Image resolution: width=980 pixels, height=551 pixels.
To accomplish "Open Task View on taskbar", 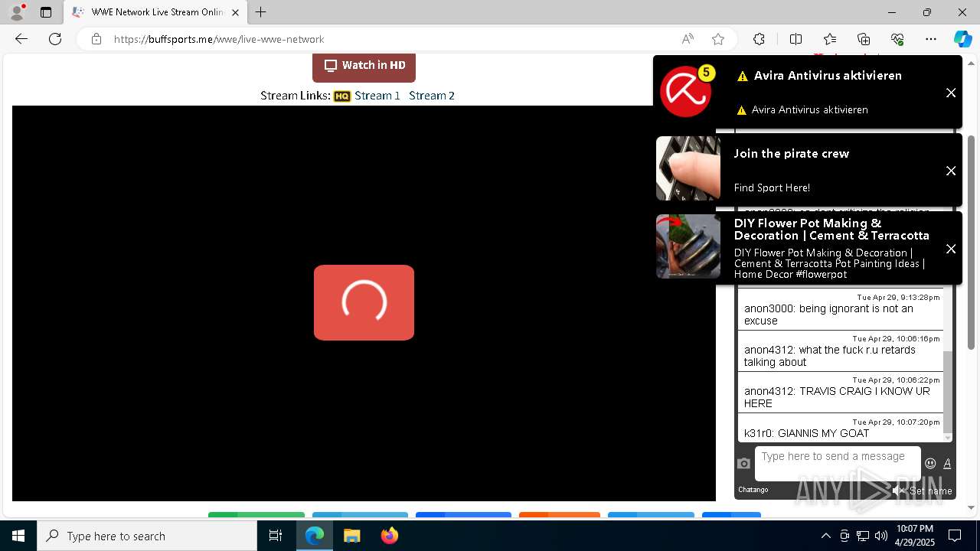I will click(276, 536).
